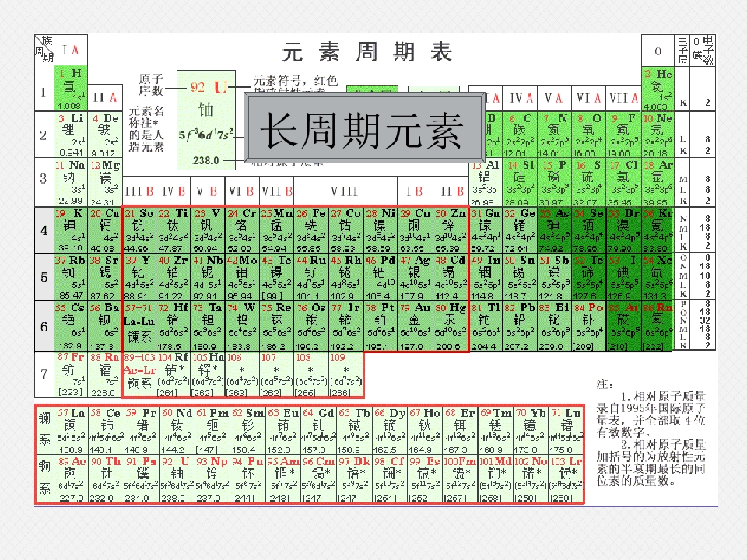Screen dimensions: 747x560
Task: Select the Sodium (11 Na) cell
Action: (x=71, y=182)
